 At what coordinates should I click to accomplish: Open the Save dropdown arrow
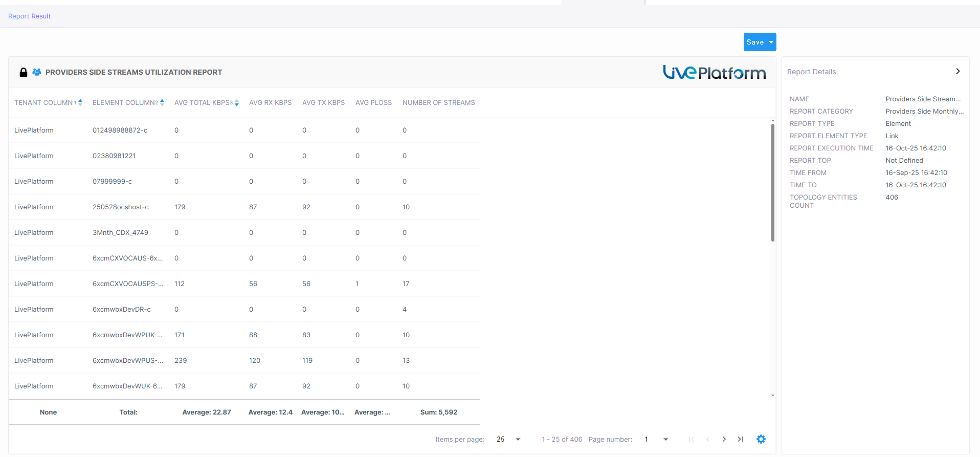[x=771, y=42]
